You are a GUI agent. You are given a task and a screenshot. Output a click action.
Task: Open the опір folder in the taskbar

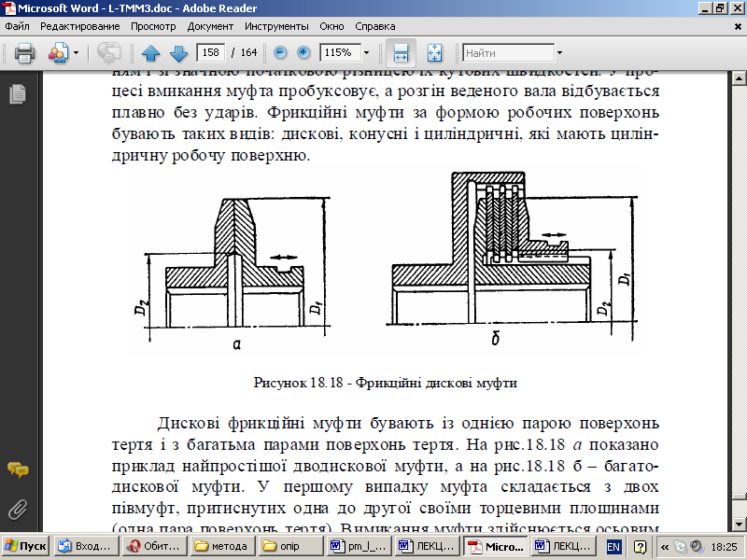pos(290,546)
